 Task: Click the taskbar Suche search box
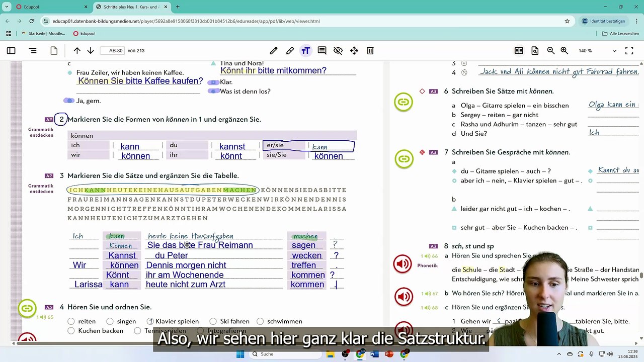pyautogui.click(x=285, y=354)
